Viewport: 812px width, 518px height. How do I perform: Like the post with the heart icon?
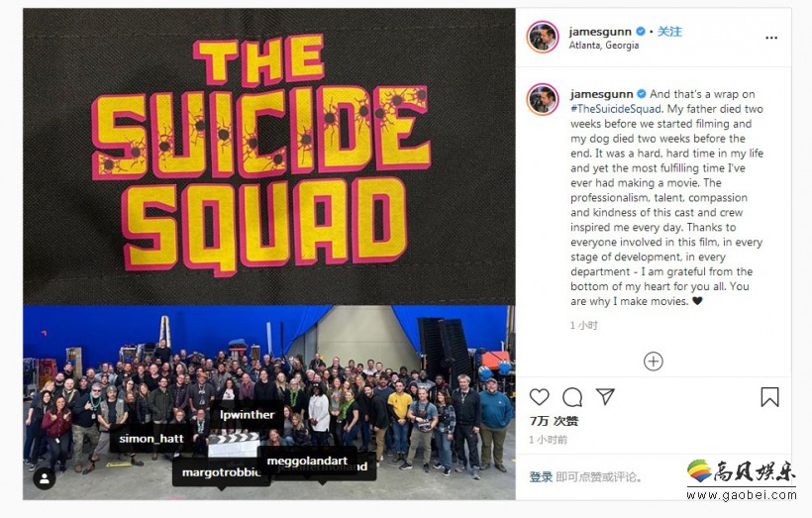coord(539,397)
